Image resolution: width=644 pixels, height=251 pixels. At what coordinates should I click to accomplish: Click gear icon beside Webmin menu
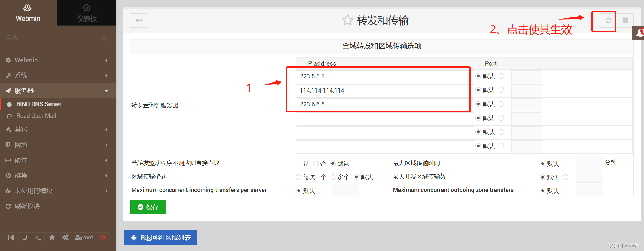tap(8, 60)
